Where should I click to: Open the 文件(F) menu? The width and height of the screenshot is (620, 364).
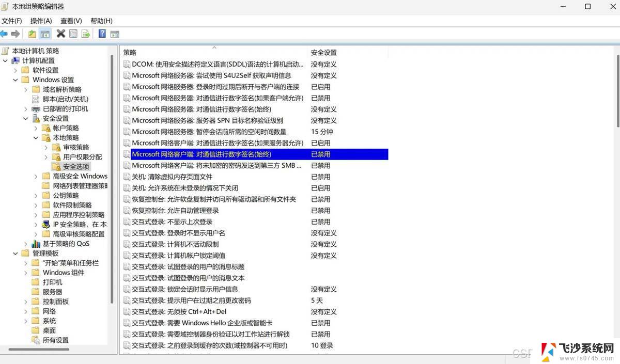click(11, 21)
